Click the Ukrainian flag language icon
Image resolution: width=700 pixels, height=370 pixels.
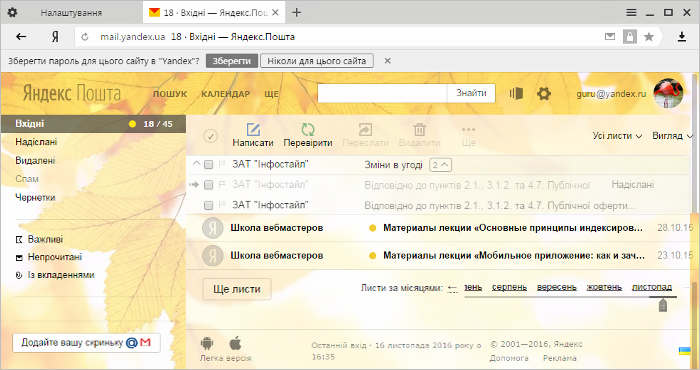tap(684, 351)
